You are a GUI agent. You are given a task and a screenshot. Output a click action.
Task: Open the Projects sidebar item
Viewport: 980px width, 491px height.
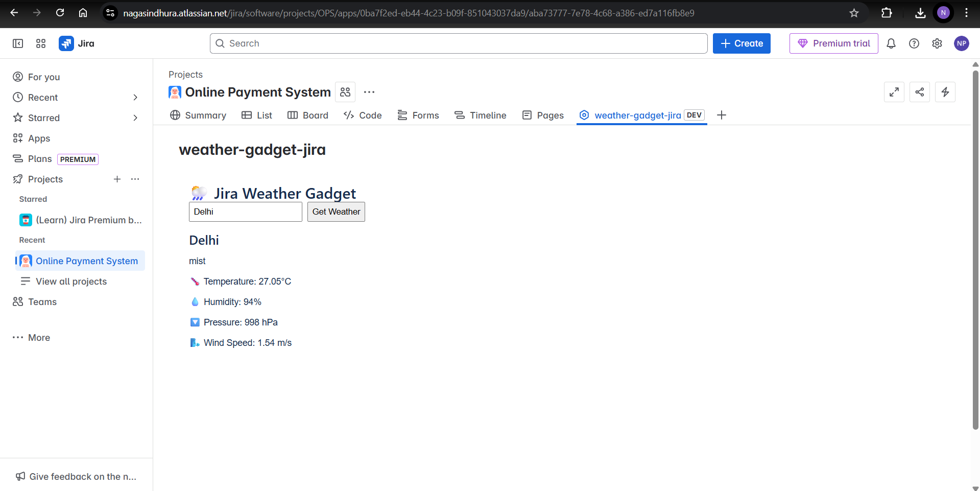(x=45, y=179)
